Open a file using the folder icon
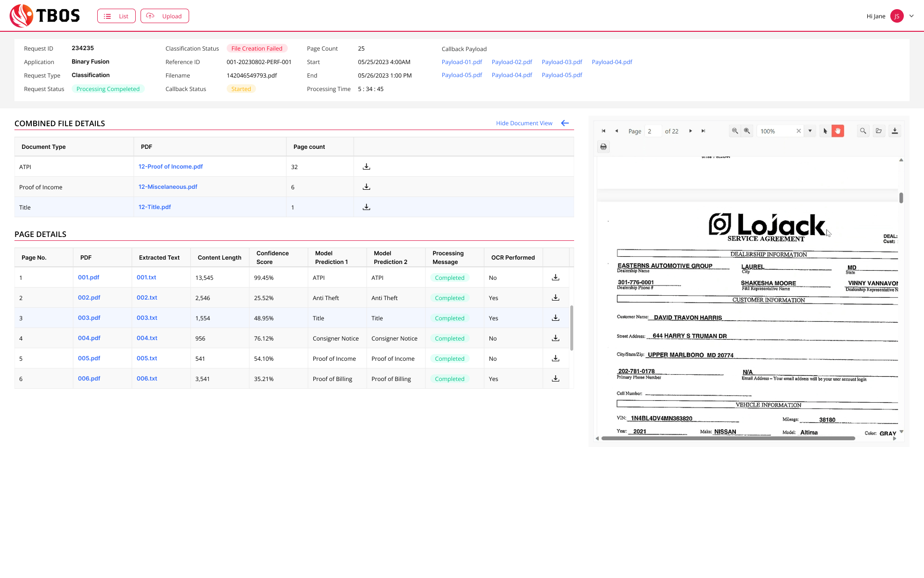The height and width of the screenshot is (578, 924). [879, 131]
